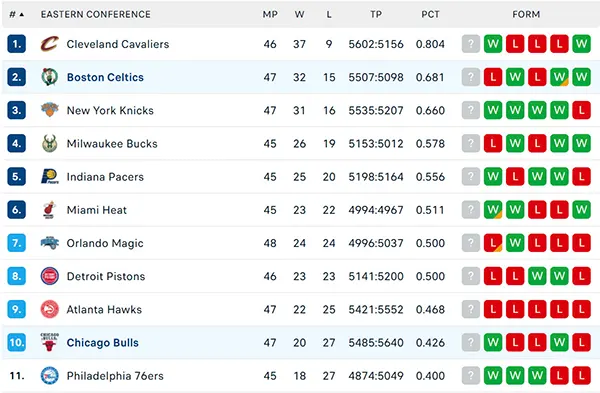Click the Cavaliers' upcoming match question-mark badge
This screenshot has width=600, height=393.
(x=471, y=44)
